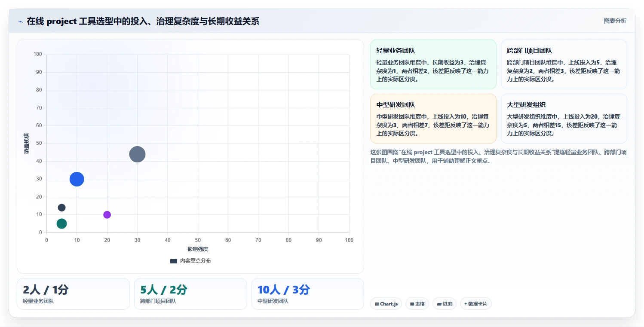Open the 中型研发团队 insight card
Viewport: 644px width, 327px height.
point(433,119)
